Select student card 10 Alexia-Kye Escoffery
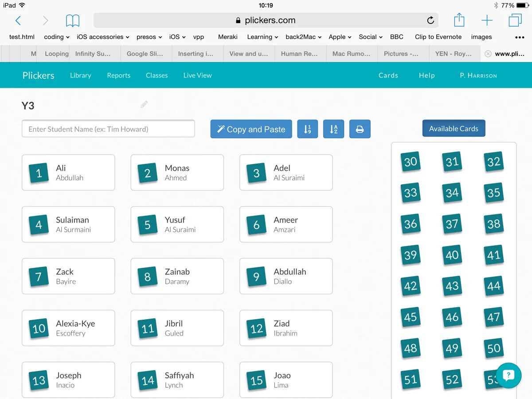 pyautogui.click(x=68, y=328)
